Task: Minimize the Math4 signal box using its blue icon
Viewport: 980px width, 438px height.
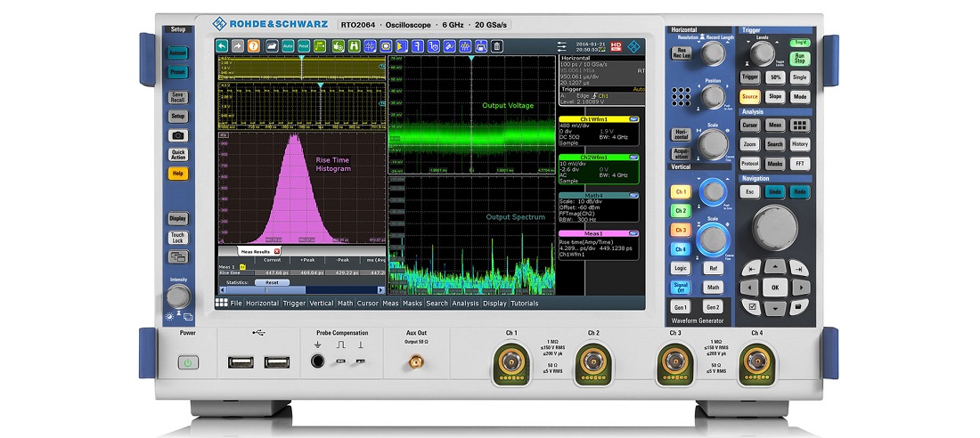Action: coord(633,196)
